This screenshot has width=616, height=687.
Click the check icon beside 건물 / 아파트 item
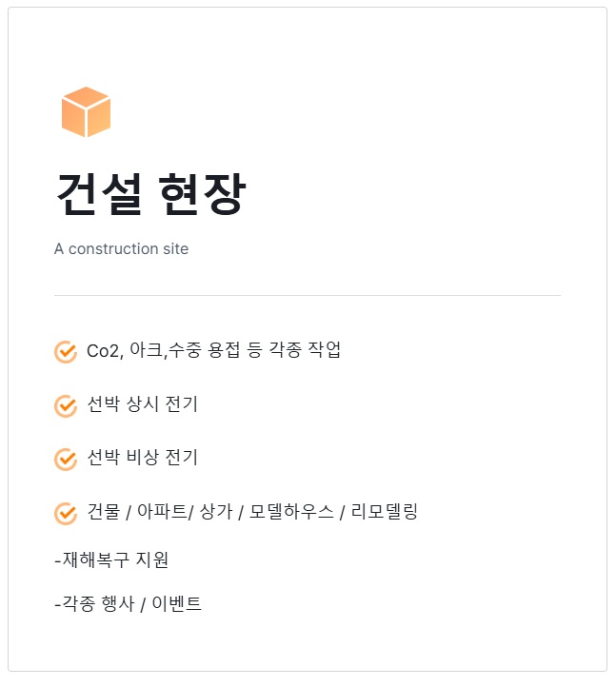[66, 514]
